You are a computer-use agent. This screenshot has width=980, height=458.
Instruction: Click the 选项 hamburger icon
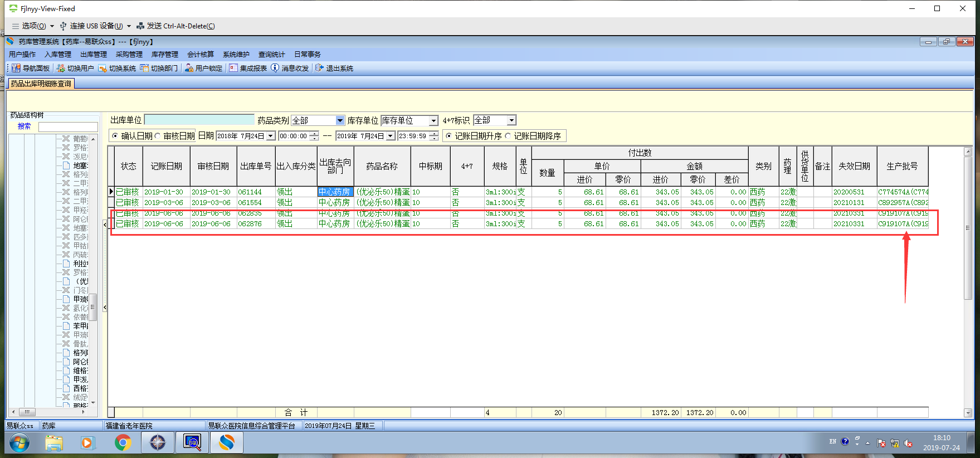[x=15, y=26]
